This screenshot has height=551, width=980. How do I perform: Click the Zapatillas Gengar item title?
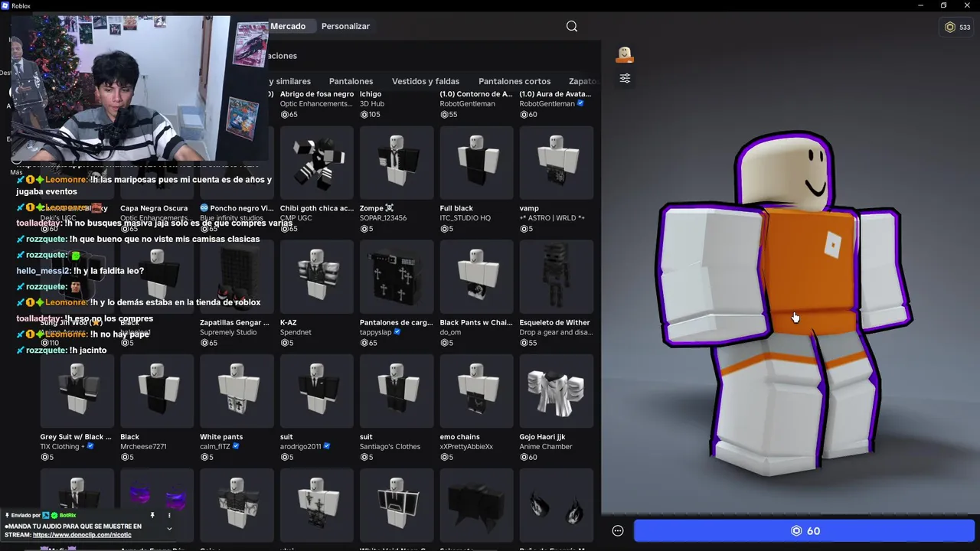pos(234,323)
